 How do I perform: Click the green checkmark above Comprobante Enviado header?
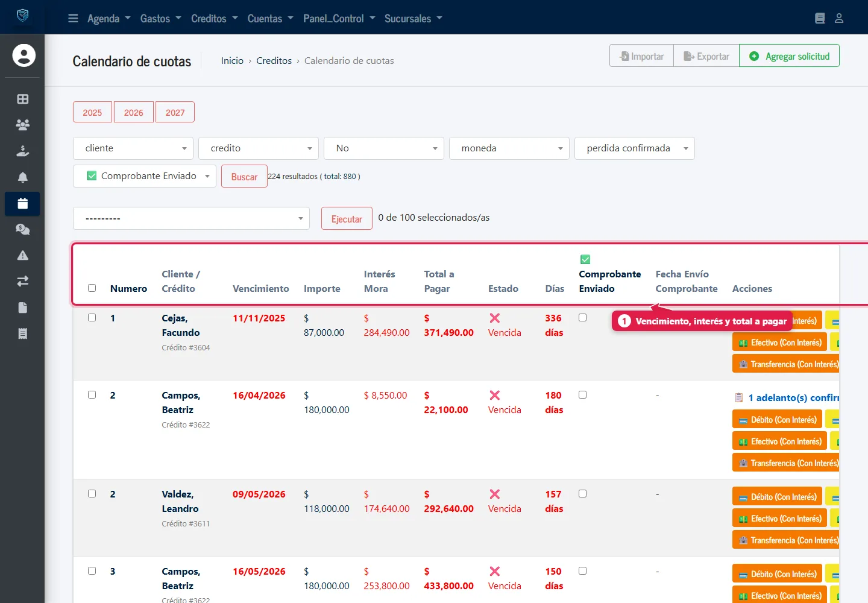tap(585, 259)
